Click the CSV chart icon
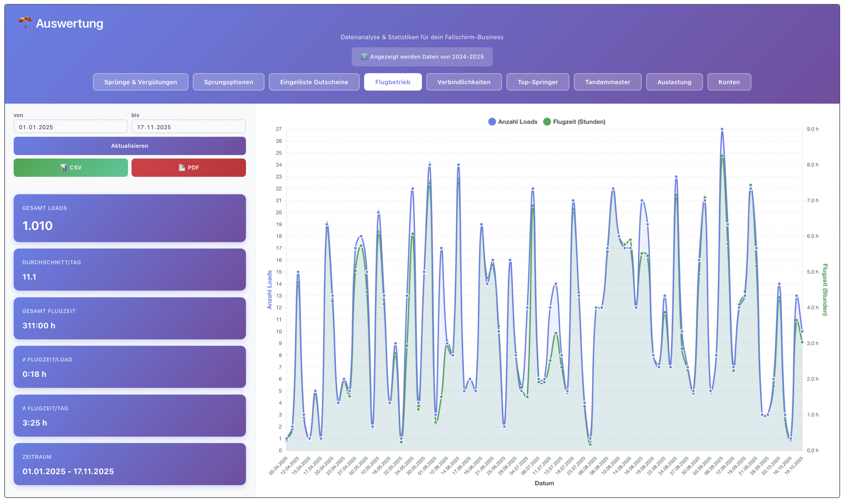The image size is (845, 504). click(63, 167)
